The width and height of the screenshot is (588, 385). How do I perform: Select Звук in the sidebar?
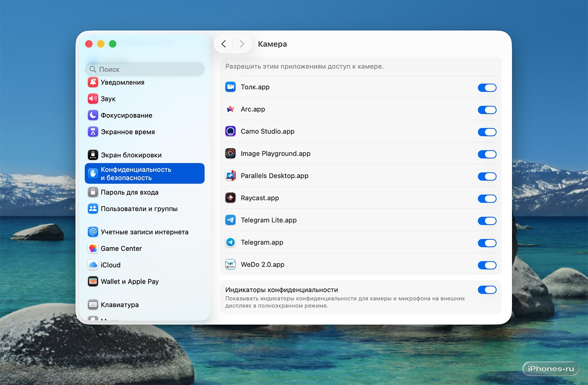click(x=145, y=99)
